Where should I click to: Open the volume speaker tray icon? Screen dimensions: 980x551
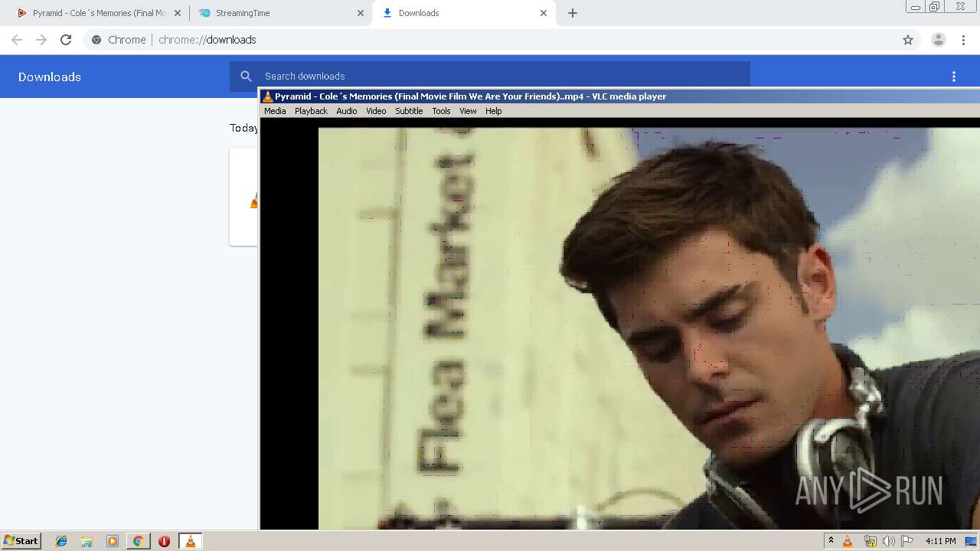pyautogui.click(x=888, y=541)
